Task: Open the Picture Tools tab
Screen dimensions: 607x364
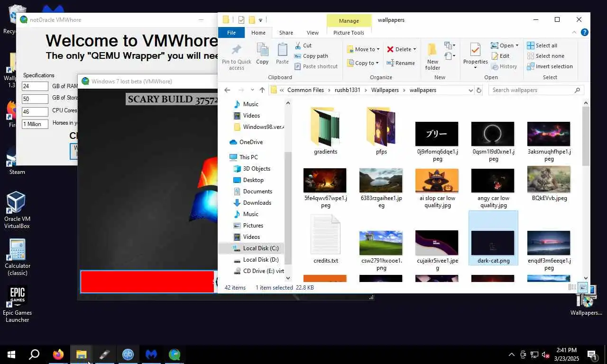Action: 349,33
